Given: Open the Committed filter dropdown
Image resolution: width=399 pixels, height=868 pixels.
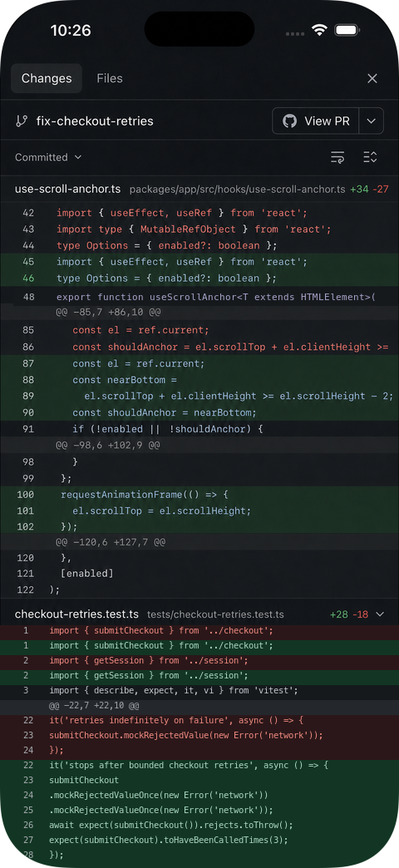Looking at the screenshot, I should tap(48, 157).
